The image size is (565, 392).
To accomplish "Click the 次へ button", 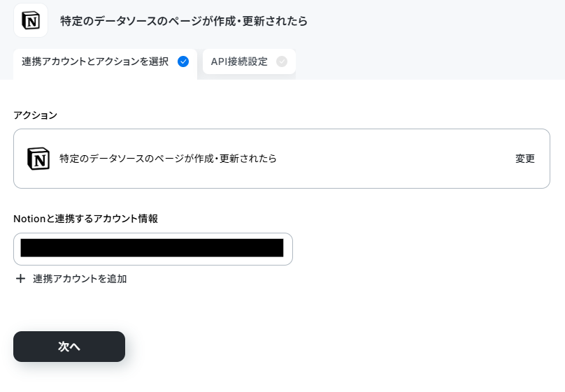I will [x=69, y=347].
